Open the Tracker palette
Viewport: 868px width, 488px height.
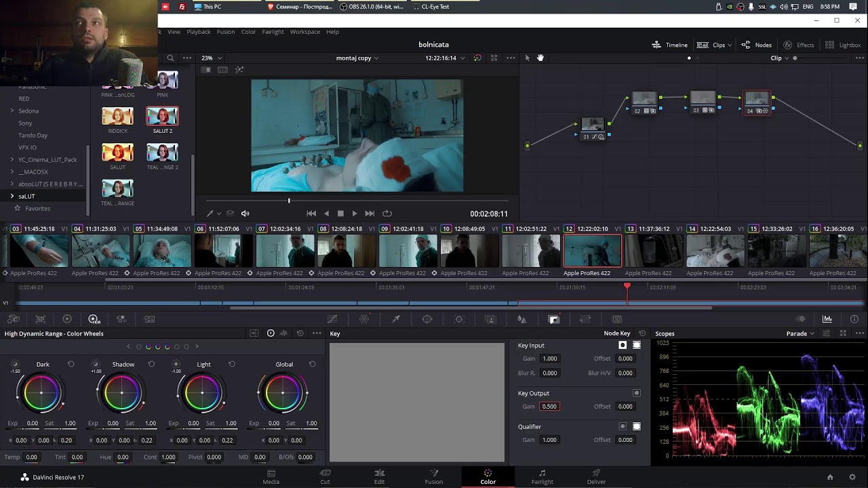(459, 319)
